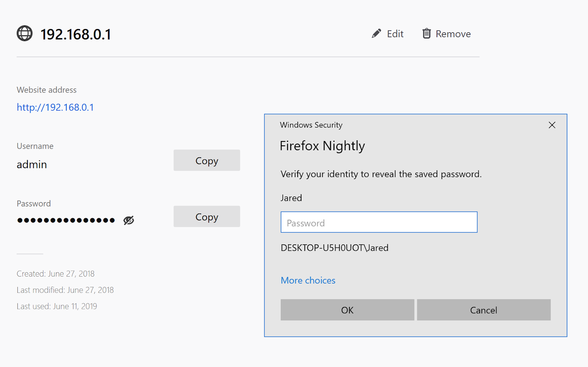Open http://192.168.0.1 in the browser
588x367 pixels.
[55, 107]
